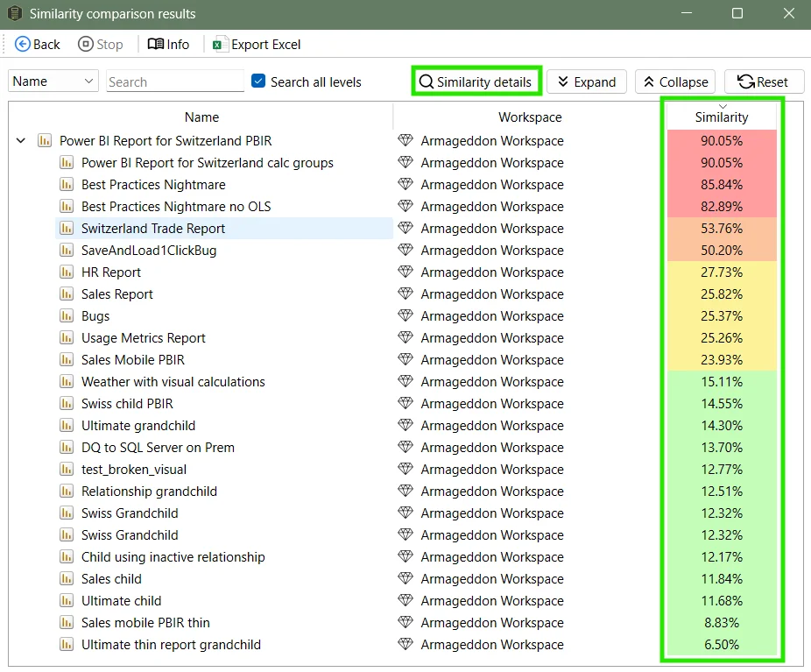Select Weather with visual calculations name
This screenshot has height=672, width=811.
(173, 382)
